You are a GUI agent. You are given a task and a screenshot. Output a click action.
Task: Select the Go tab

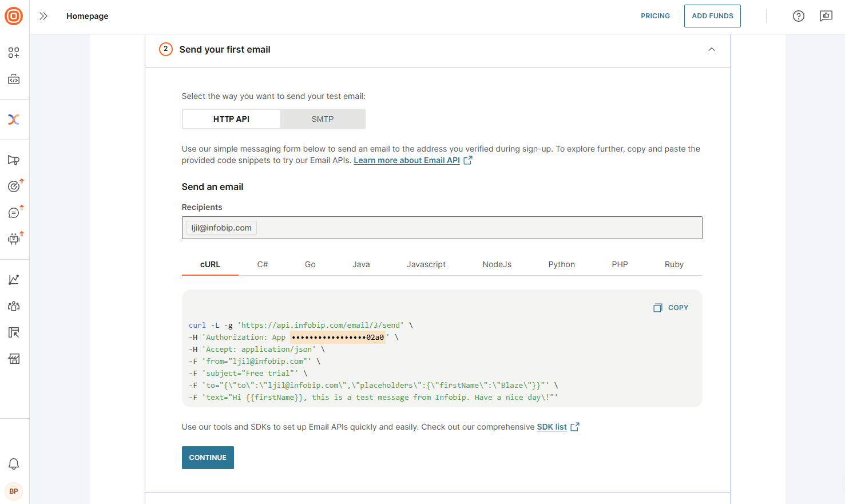coord(310,264)
